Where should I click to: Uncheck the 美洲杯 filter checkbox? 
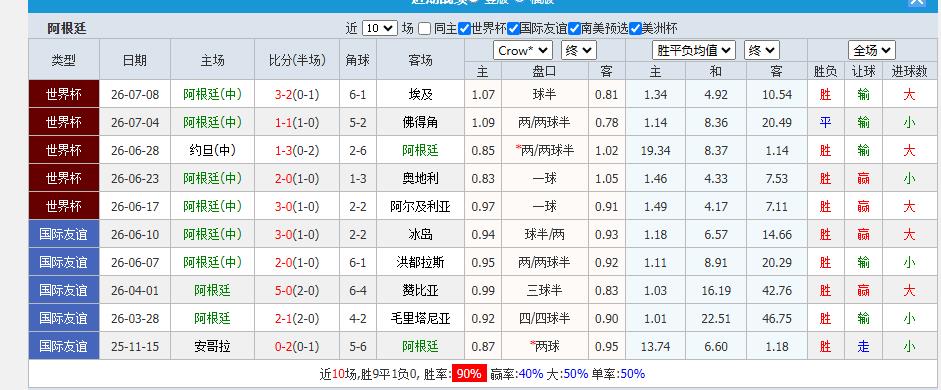(x=636, y=28)
